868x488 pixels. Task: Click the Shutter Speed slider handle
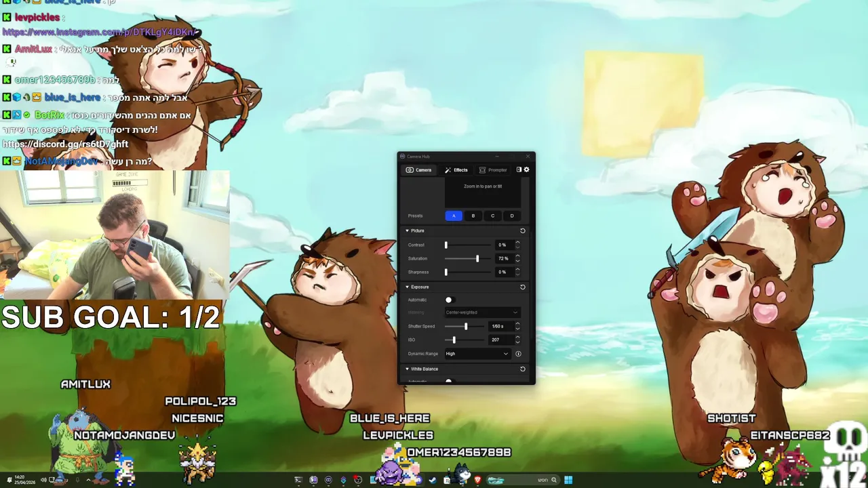pos(466,326)
